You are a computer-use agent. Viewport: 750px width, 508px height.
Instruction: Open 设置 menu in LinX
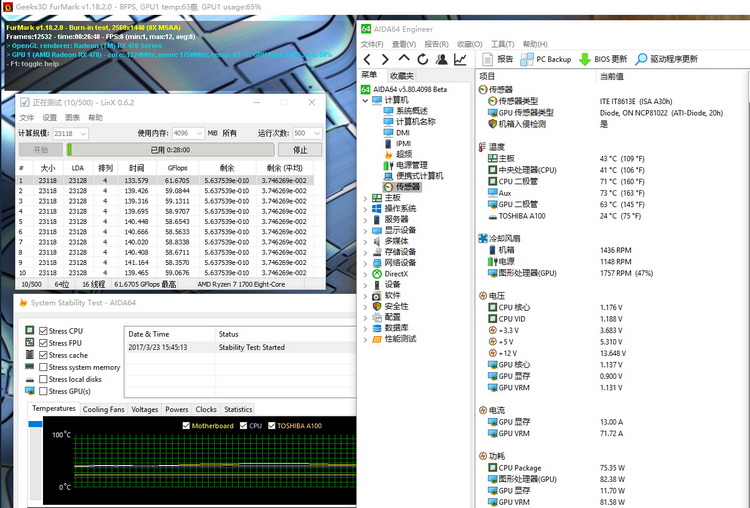pos(49,118)
